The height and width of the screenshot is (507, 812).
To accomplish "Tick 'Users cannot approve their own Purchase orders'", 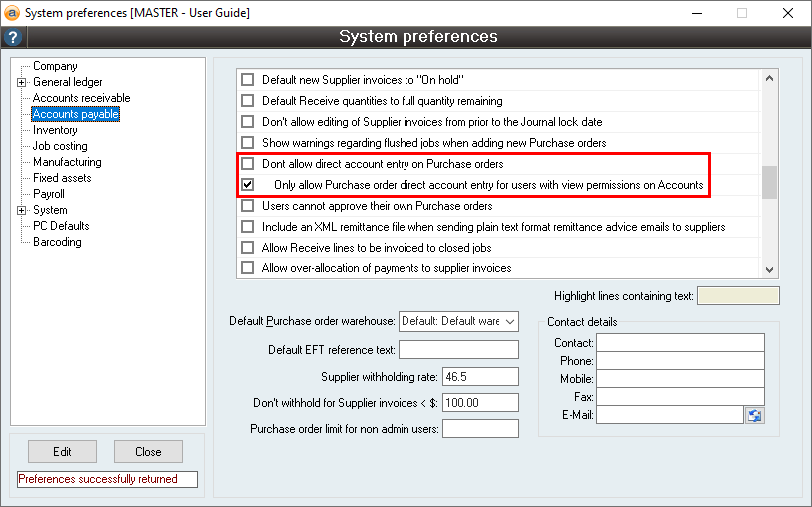I will click(x=247, y=206).
